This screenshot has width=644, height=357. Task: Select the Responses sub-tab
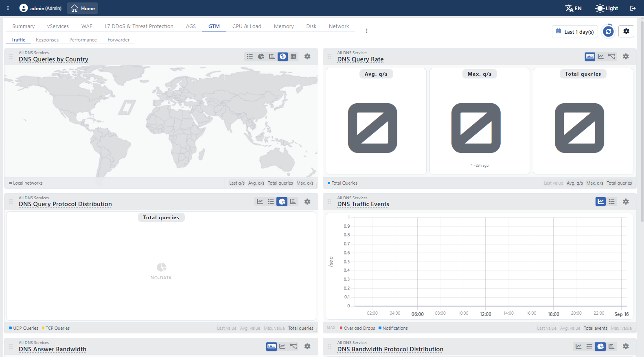click(x=47, y=40)
